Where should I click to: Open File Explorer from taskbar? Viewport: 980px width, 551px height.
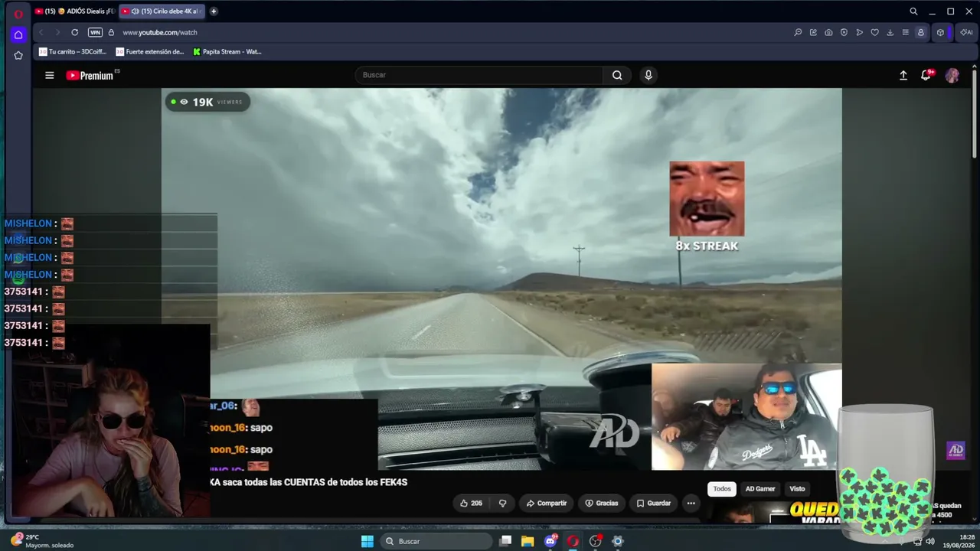tap(528, 541)
